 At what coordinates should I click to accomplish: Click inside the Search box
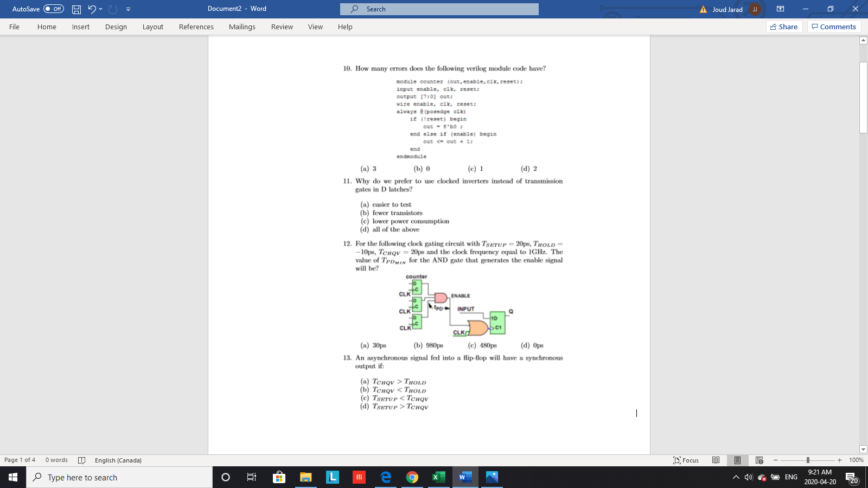point(439,9)
